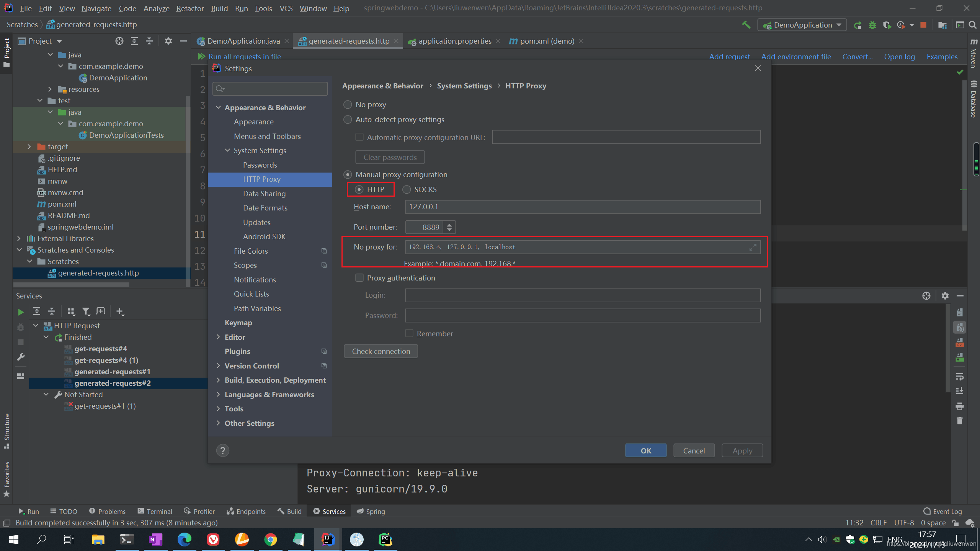Click the Open log link
Image resolution: width=980 pixels, height=551 pixels.
pyautogui.click(x=899, y=57)
